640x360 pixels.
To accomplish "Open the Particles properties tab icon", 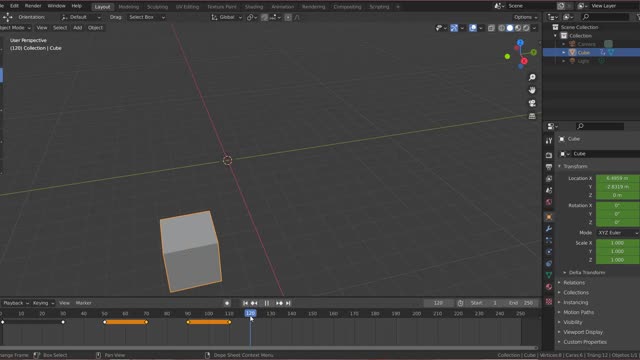I will tap(549, 240).
